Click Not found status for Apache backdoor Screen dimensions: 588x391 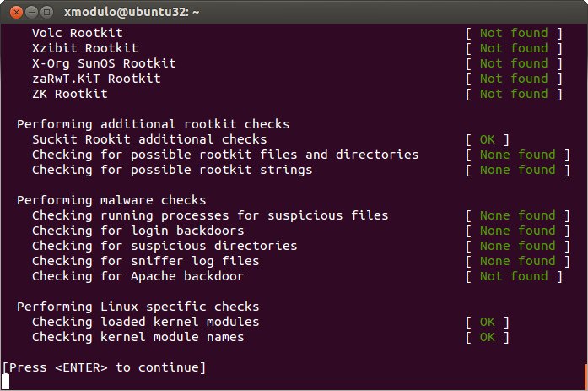point(513,276)
